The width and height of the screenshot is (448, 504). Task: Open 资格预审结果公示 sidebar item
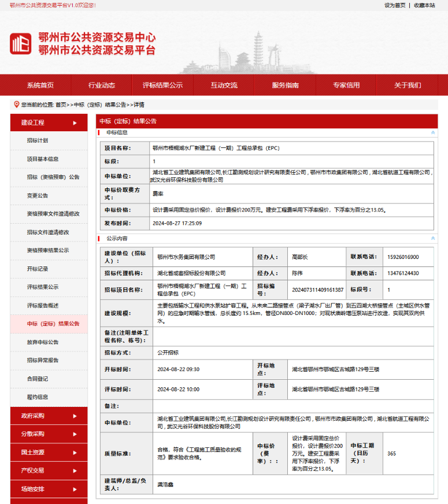(x=48, y=250)
